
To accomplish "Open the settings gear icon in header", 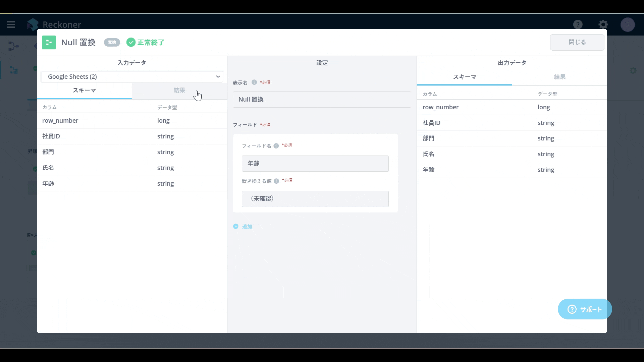I will [x=603, y=24].
